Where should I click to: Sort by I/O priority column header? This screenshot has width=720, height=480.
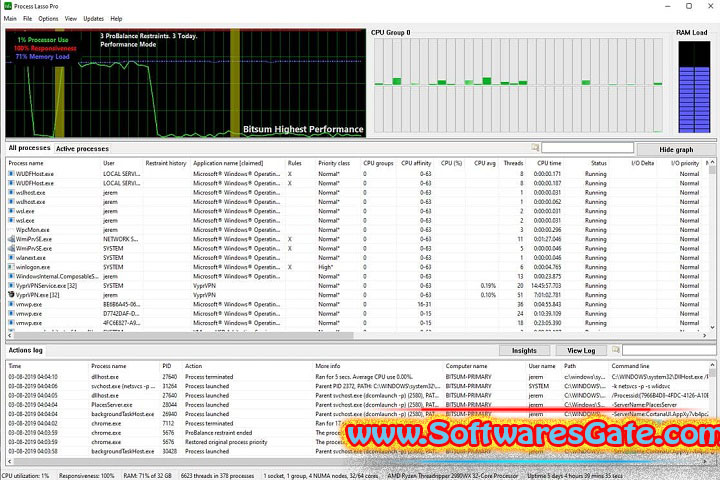[x=685, y=163]
